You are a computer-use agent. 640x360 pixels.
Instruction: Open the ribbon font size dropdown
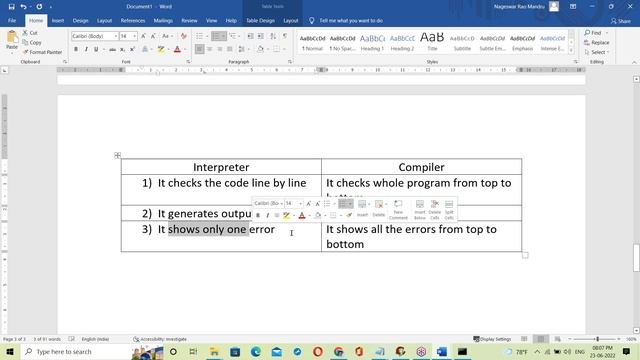[x=135, y=36]
